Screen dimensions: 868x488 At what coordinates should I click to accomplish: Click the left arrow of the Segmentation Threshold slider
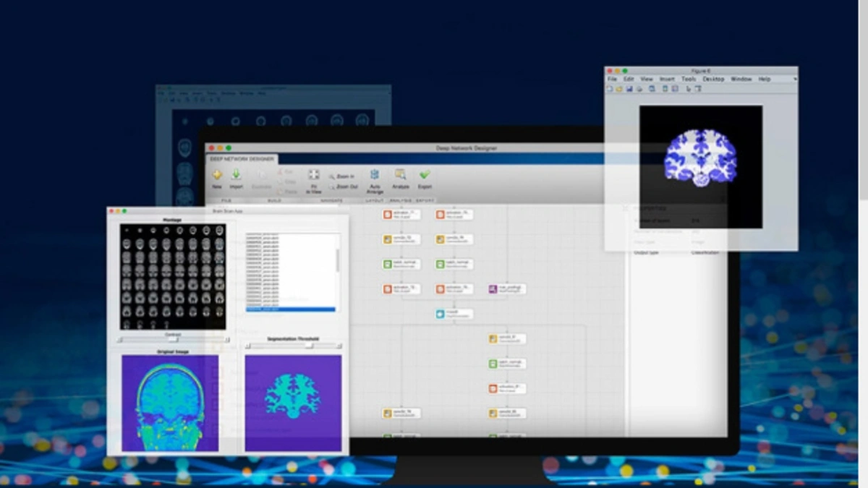248,346
